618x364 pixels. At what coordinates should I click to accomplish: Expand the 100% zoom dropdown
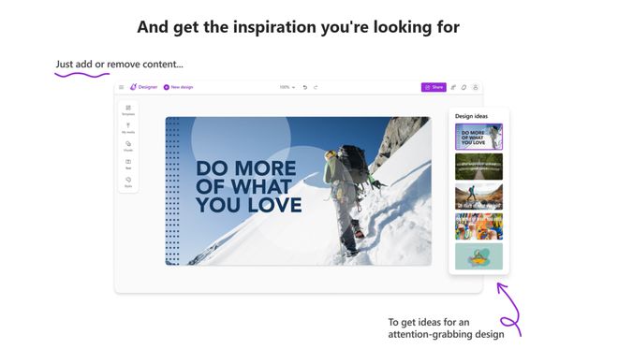tap(287, 87)
